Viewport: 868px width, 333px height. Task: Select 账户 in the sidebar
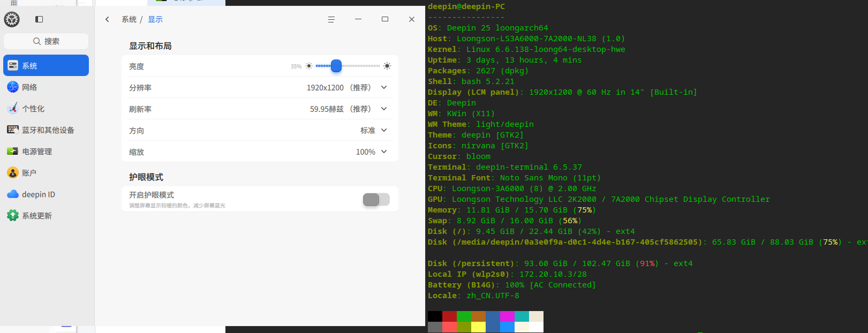[x=46, y=173]
